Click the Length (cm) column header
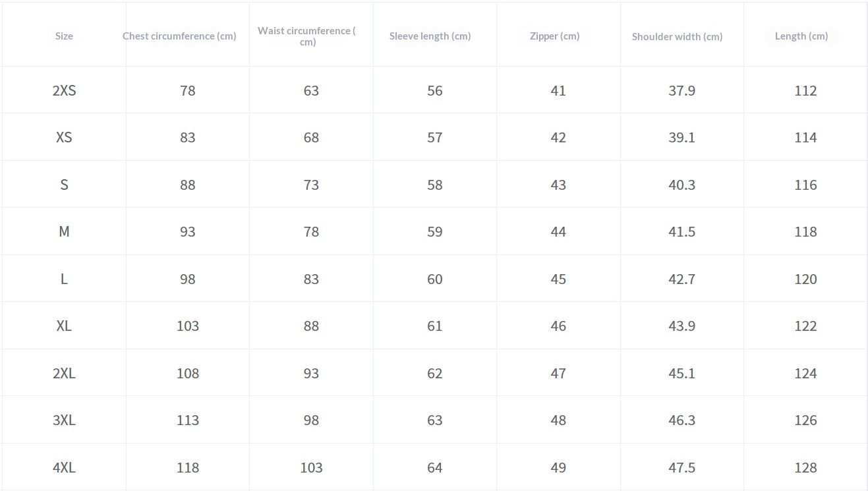Image resolution: width=868 pixels, height=491 pixels. 801,36
